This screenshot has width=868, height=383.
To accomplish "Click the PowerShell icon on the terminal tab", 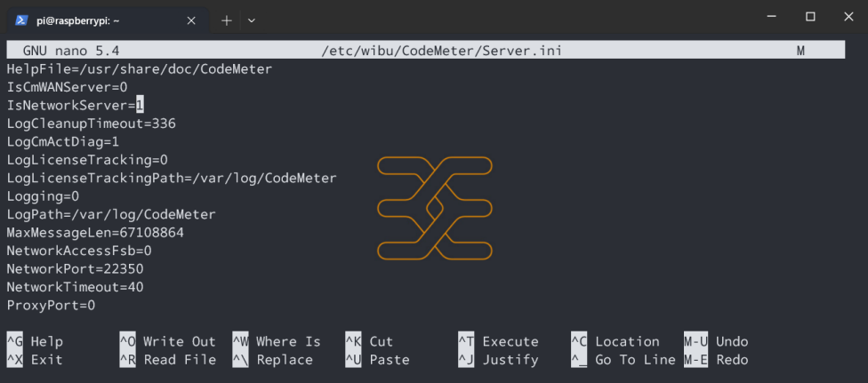I will click(x=21, y=20).
